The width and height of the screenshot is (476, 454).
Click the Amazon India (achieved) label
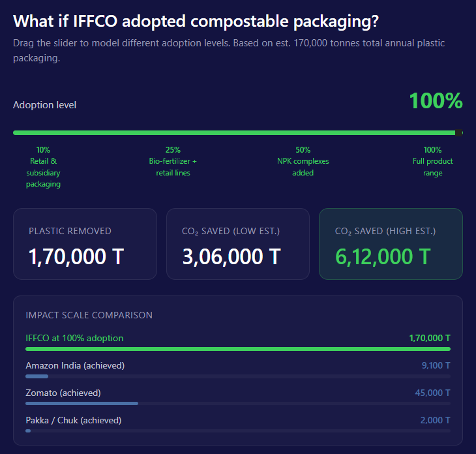[75, 365]
